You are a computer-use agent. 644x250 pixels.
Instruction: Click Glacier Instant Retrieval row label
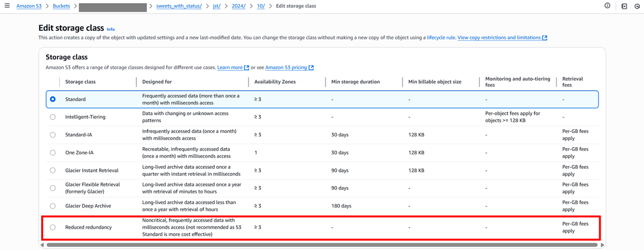tap(92, 170)
